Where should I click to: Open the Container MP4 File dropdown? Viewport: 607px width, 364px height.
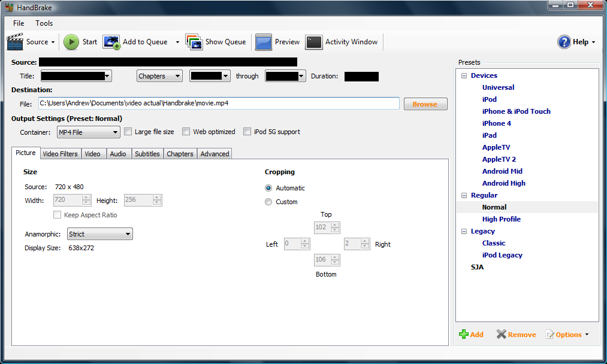pos(88,132)
